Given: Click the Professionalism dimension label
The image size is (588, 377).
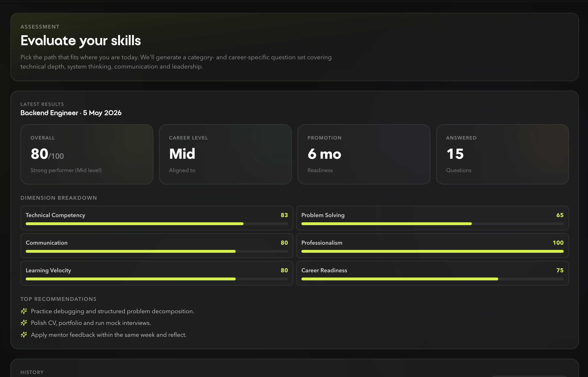Looking at the screenshot, I should point(322,243).
